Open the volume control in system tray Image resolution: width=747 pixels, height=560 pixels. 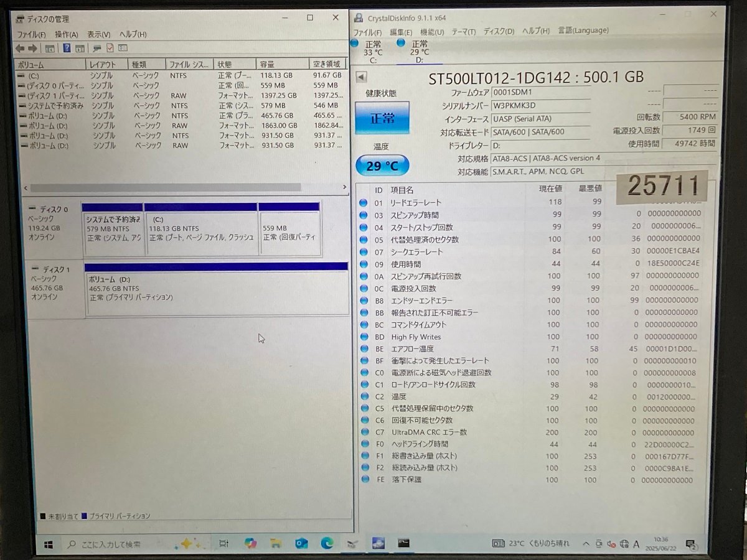click(611, 544)
